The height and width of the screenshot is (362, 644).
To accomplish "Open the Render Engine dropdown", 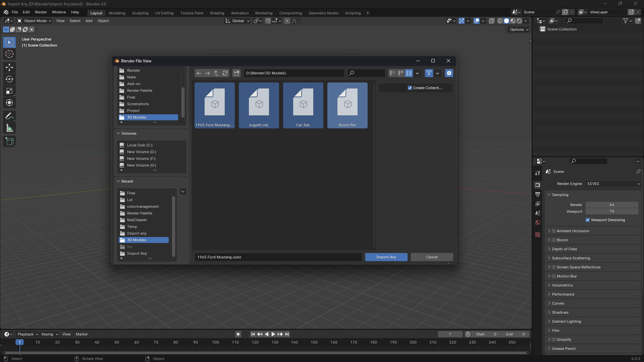I will coord(612,184).
